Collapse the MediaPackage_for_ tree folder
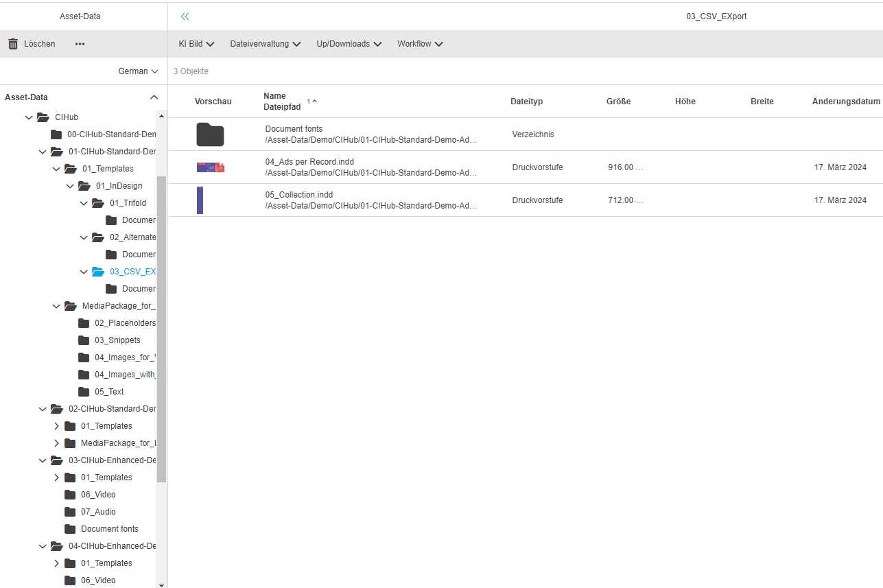 point(57,306)
